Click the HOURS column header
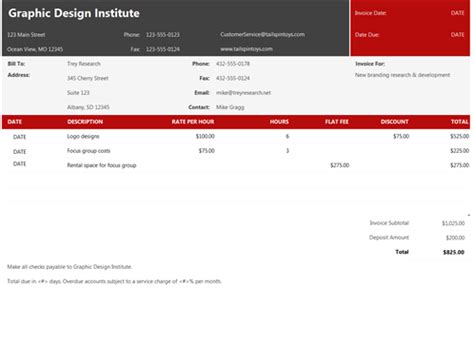 [x=279, y=122]
